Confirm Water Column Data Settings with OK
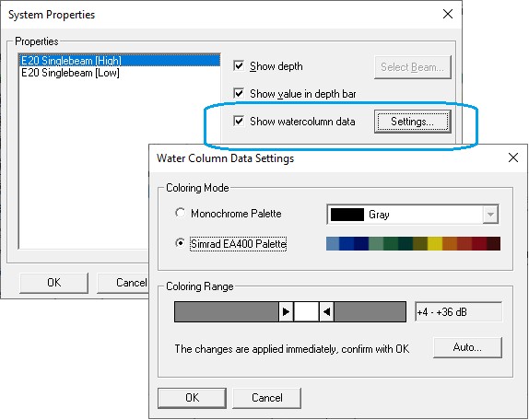Image resolution: width=529 pixels, height=420 pixels. [x=192, y=398]
